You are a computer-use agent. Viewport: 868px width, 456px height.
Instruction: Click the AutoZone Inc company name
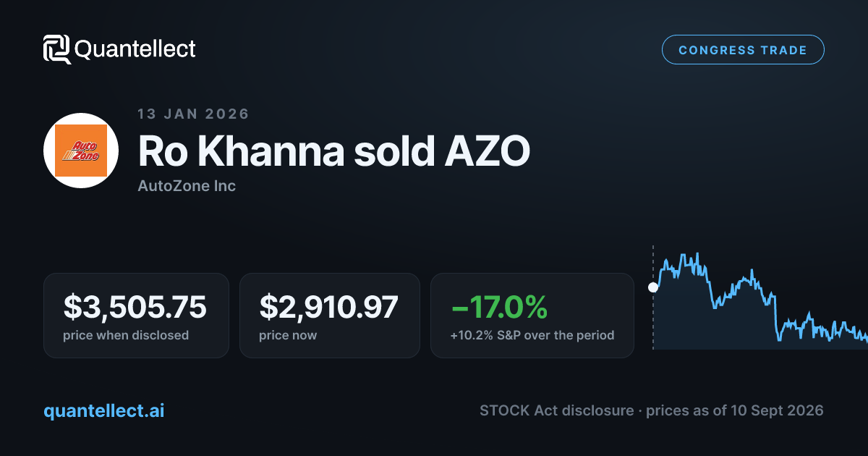point(187,186)
